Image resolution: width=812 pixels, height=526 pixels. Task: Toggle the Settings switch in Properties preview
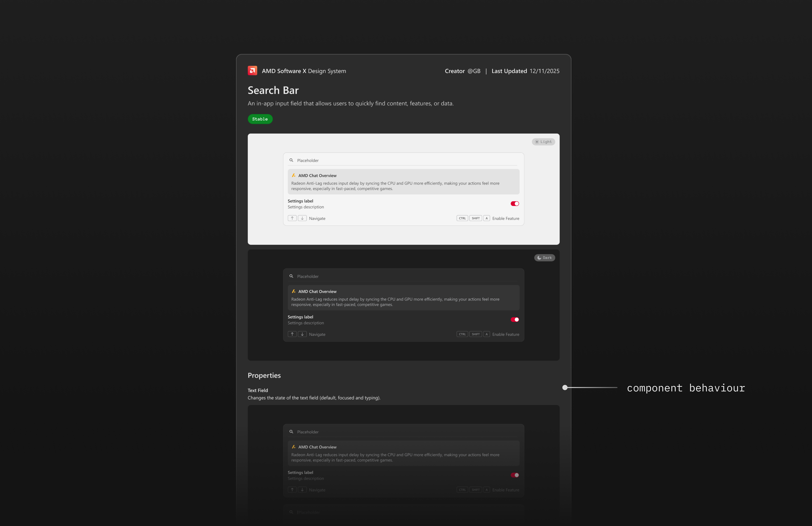click(515, 475)
